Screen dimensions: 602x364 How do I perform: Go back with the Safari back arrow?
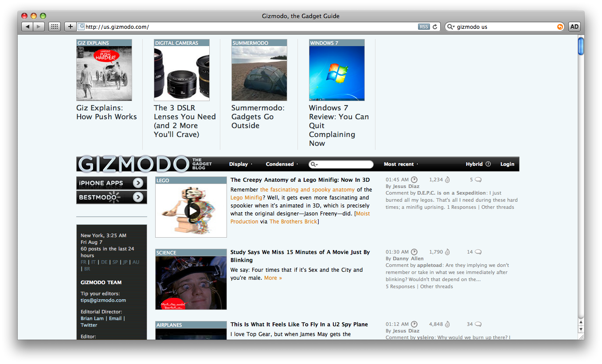tap(27, 27)
